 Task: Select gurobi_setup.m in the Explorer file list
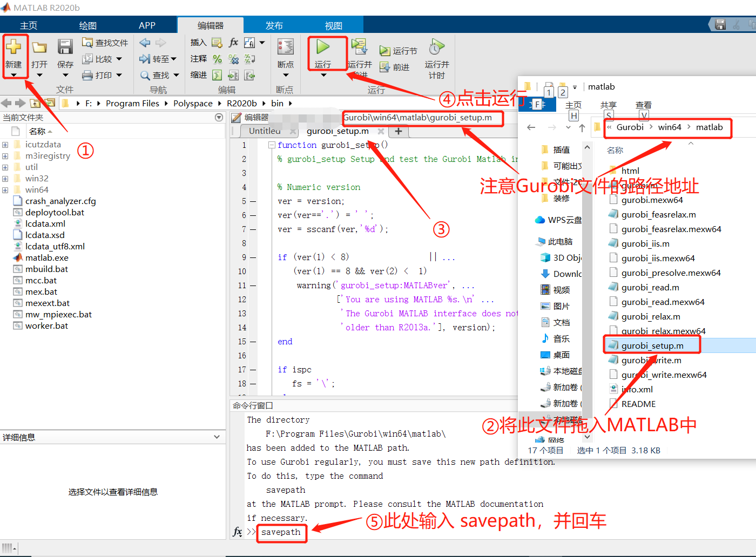pyautogui.click(x=652, y=344)
